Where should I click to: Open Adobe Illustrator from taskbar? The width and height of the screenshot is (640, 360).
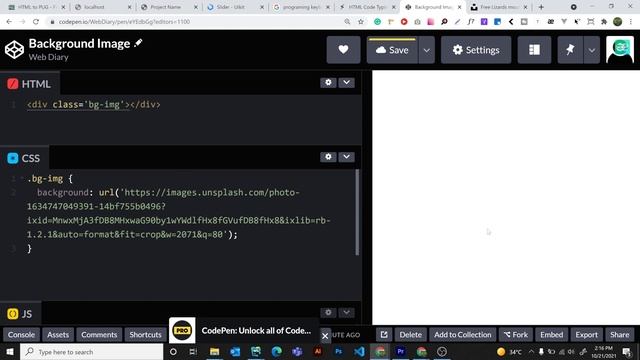pos(318,351)
